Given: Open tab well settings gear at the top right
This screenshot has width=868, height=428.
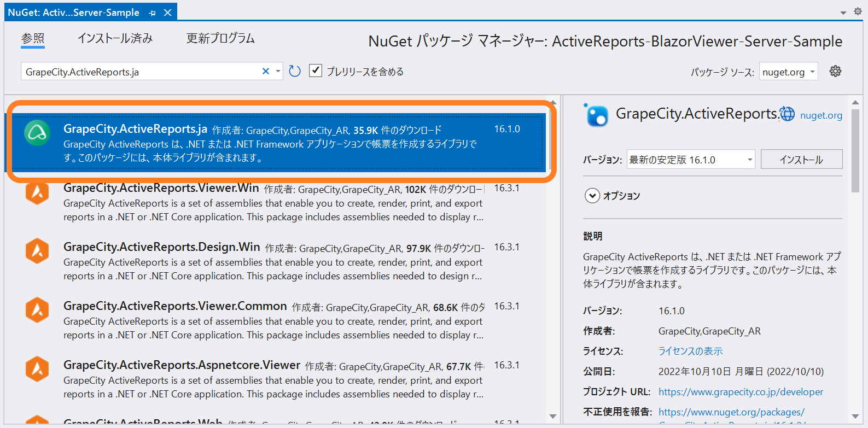Looking at the screenshot, I should (858, 11).
